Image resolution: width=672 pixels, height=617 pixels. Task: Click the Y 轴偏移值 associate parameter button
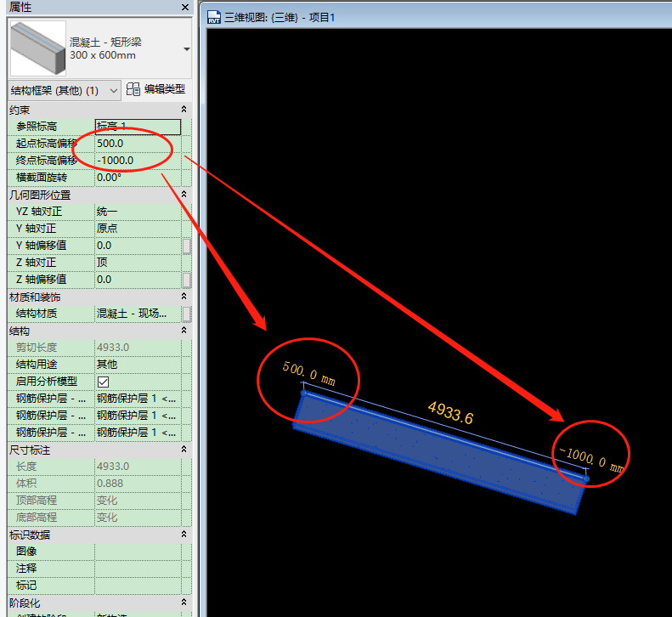[186, 246]
